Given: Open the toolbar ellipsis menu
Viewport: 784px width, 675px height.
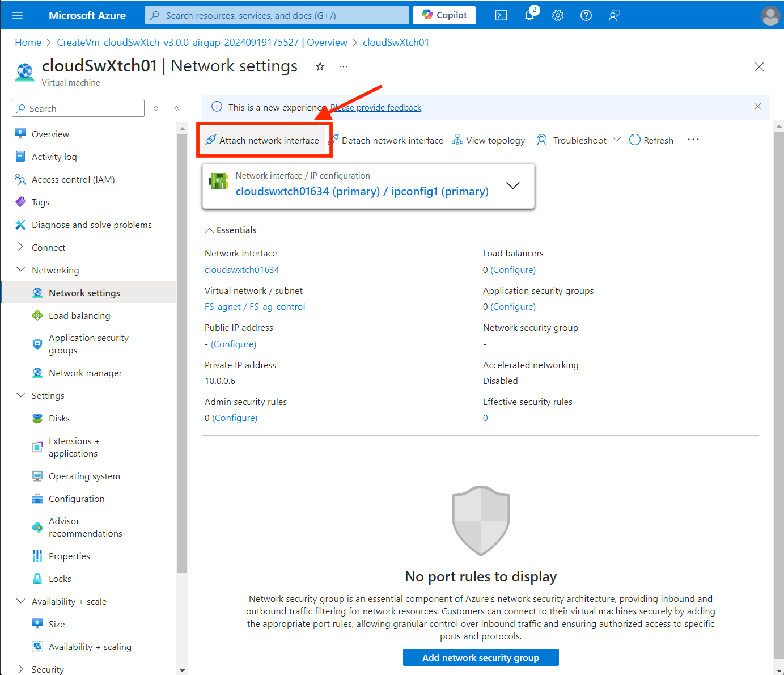Looking at the screenshot, I should click(693, 140).
